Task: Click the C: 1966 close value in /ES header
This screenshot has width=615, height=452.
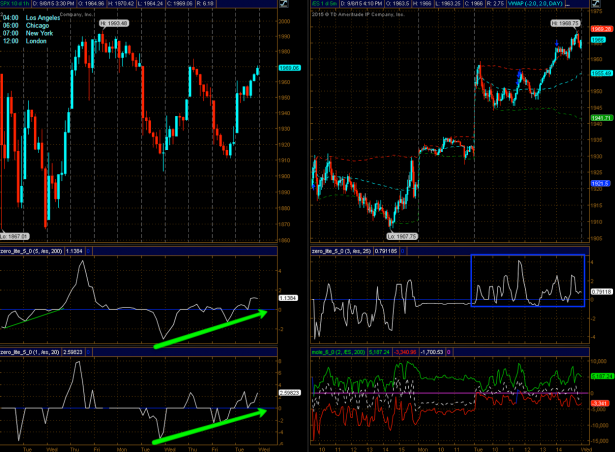Action: (x=474, y=4)
